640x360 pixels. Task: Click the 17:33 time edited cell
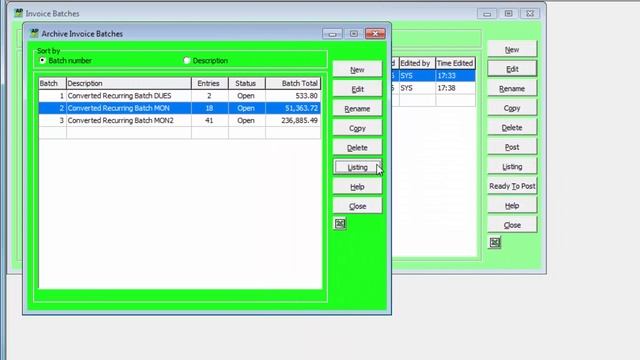pos(455,76)
